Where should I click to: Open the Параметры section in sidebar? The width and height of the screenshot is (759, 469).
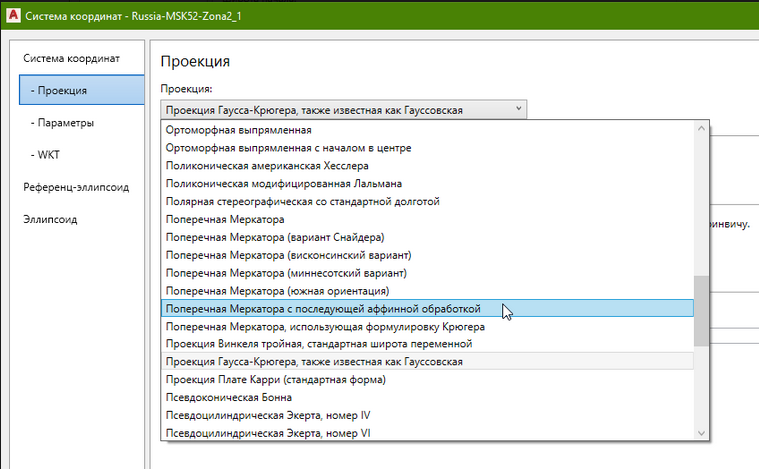coord(62,123)
